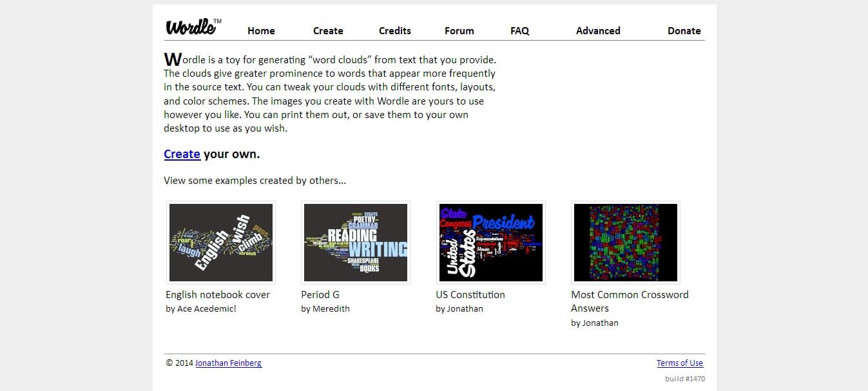
Task: Open the Home menu item
Action: [261, 31]
